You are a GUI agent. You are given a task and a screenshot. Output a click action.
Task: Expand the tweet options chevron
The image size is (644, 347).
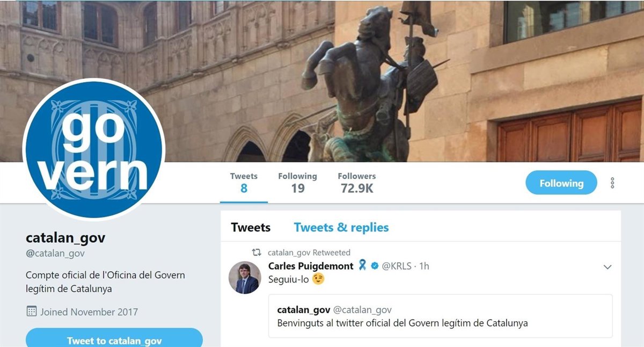click(608, 267)
